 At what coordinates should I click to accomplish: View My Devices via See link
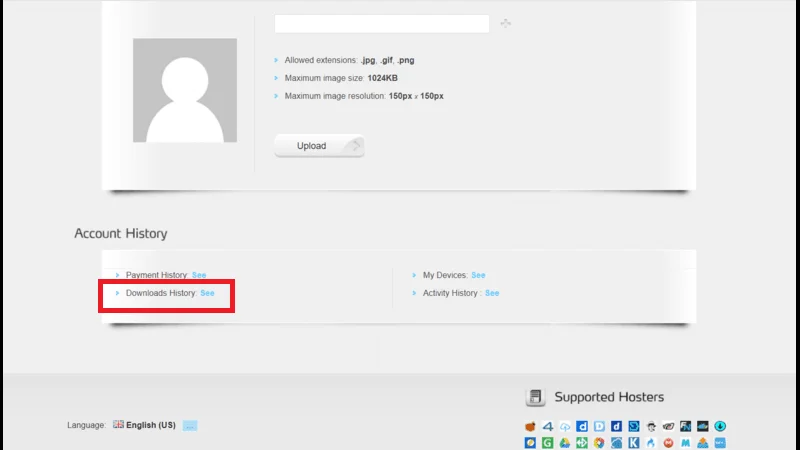[x=478, y=275]
